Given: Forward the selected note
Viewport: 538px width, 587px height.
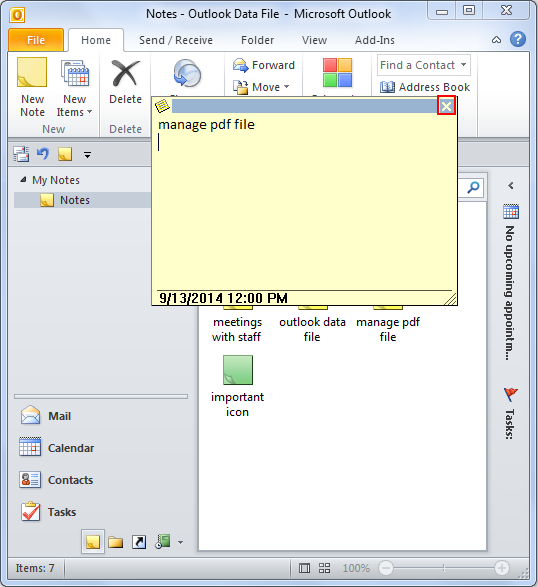Looking at the screenshot, I should (264, 65).
